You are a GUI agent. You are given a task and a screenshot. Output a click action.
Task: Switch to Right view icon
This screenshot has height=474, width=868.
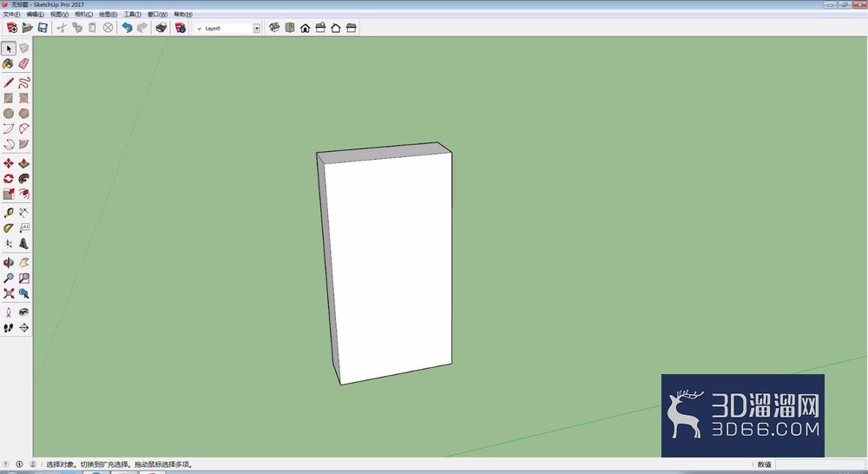point(320,28)
